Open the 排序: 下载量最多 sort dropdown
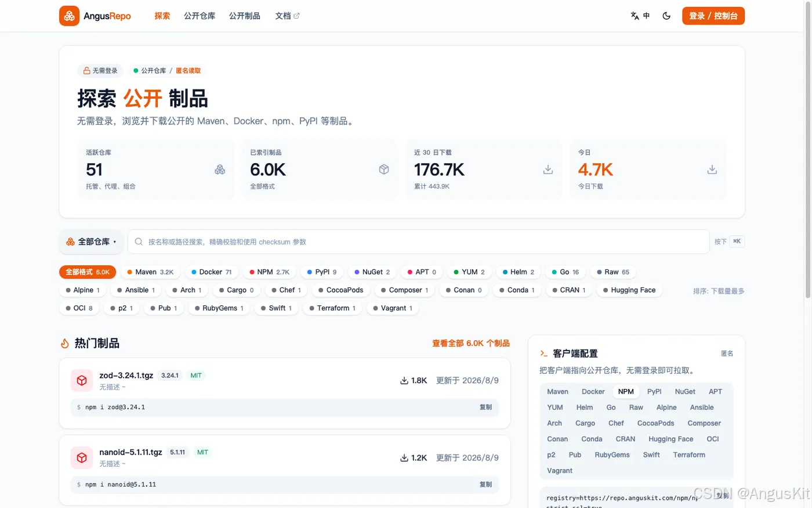Image resolution: width=812 pixels, height=508 pixels. click(719, 291)
